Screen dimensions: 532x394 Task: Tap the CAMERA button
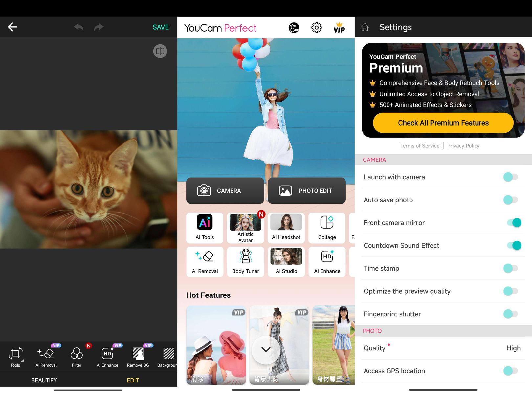[x=225, y=191]
